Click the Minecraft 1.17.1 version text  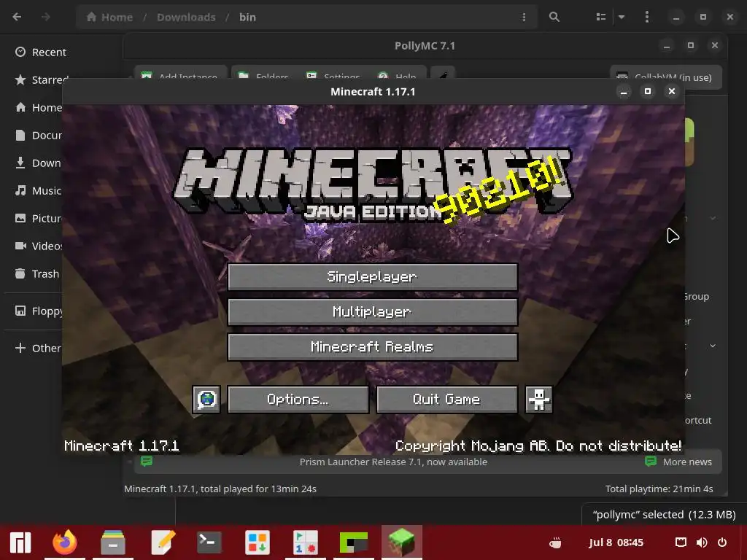point(122,446)
